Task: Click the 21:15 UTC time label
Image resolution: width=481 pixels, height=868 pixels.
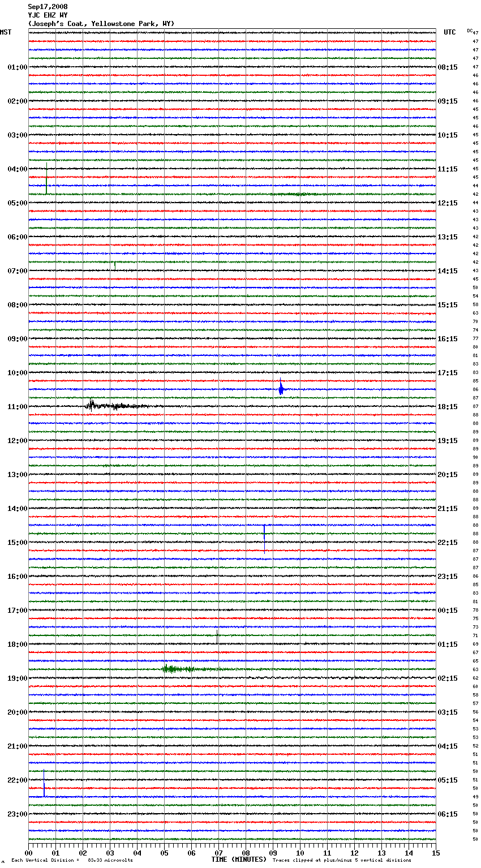Action: coord(448,509)
